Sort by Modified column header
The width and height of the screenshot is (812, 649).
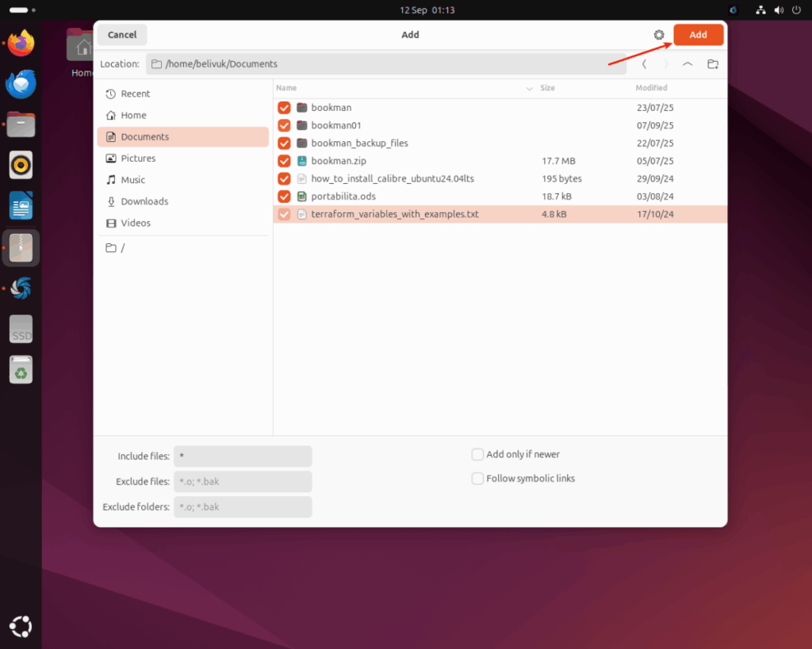(x=652, y=88)
